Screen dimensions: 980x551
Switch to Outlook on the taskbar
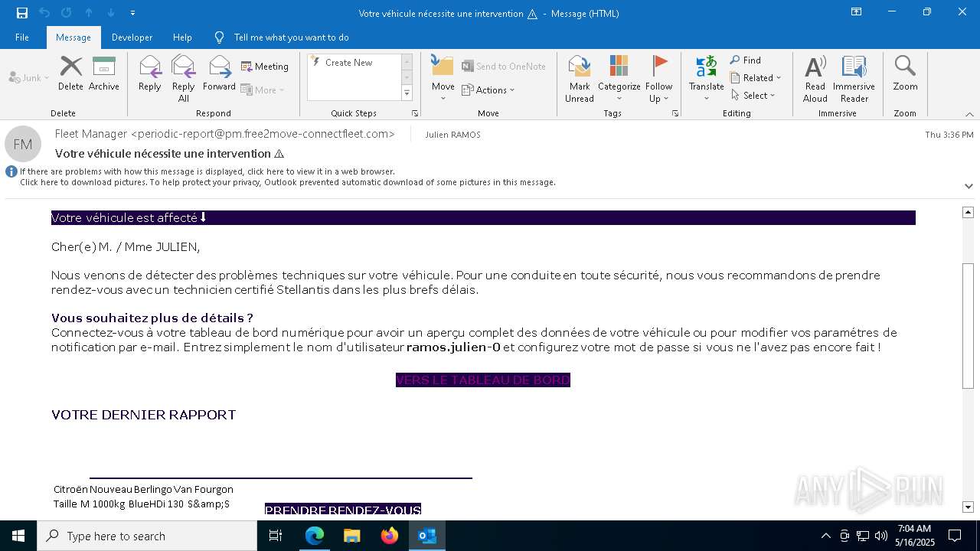(x=427, y=536)
